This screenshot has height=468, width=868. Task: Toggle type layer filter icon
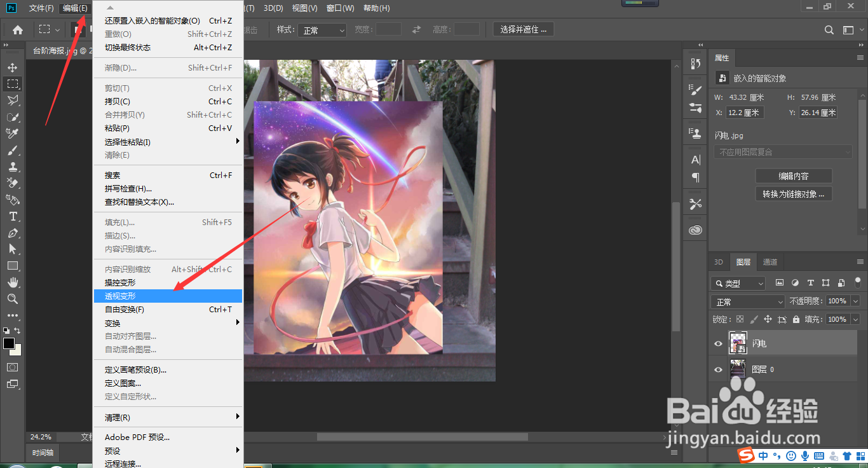(x=810, y=283)
